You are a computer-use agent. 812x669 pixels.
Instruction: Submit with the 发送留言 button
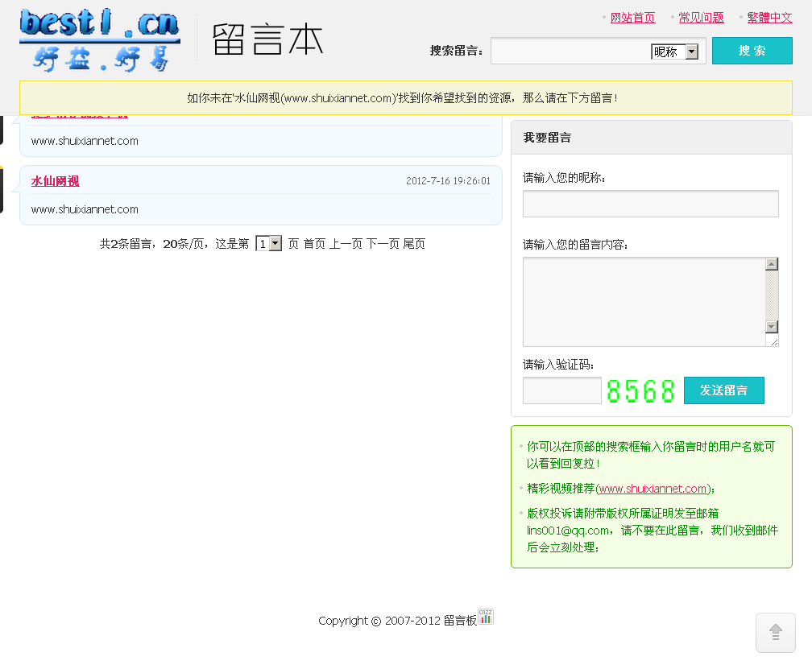pyautogui.click(x=723, y=390)
